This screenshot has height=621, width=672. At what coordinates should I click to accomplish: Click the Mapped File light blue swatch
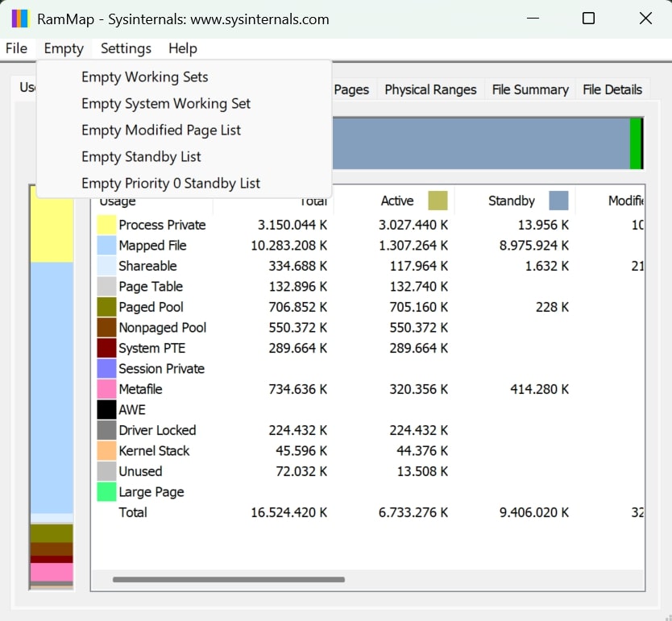coord(106,246)
